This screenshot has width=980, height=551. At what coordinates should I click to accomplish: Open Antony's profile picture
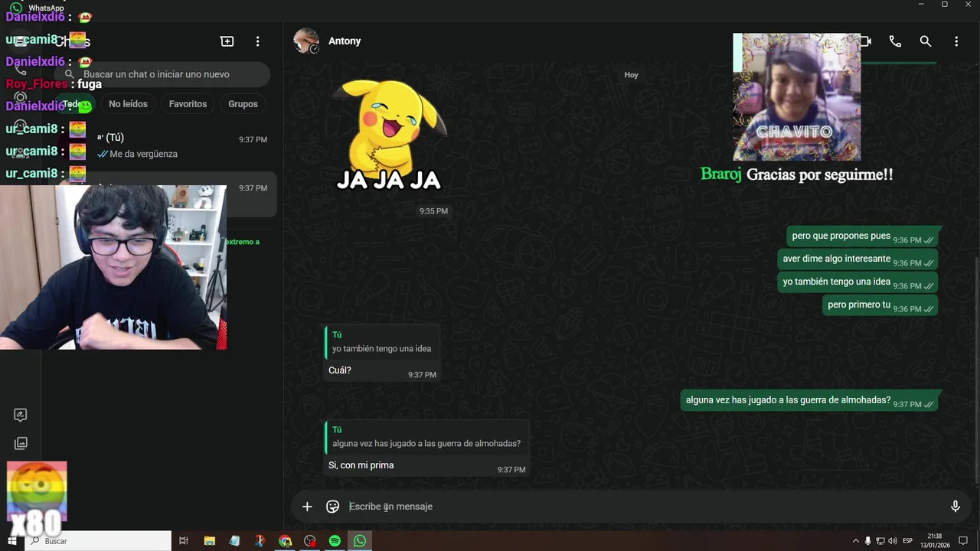pos(306,41)
